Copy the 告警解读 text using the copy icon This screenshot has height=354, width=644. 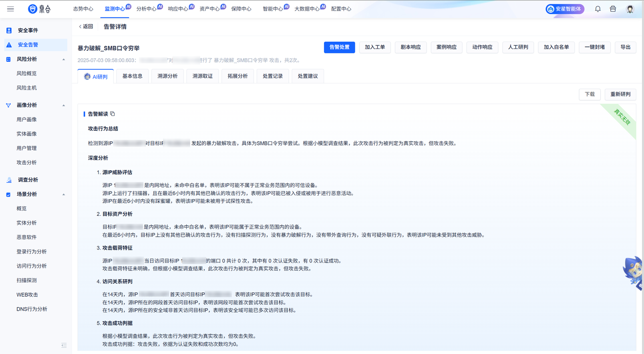point(112,114)
